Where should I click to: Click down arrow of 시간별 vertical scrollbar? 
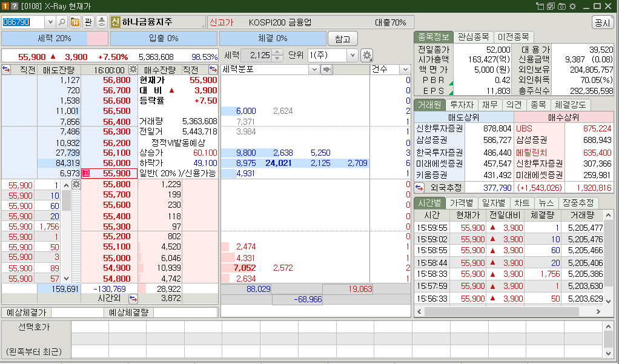[608, 301]
